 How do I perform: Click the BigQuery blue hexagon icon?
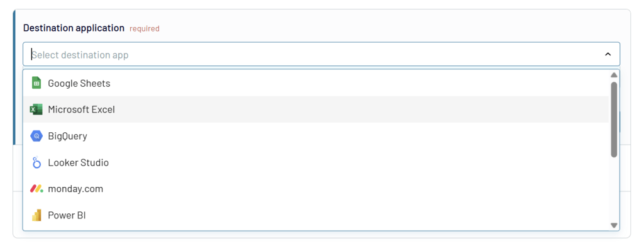pyautogui.click(x=36, y=136)
